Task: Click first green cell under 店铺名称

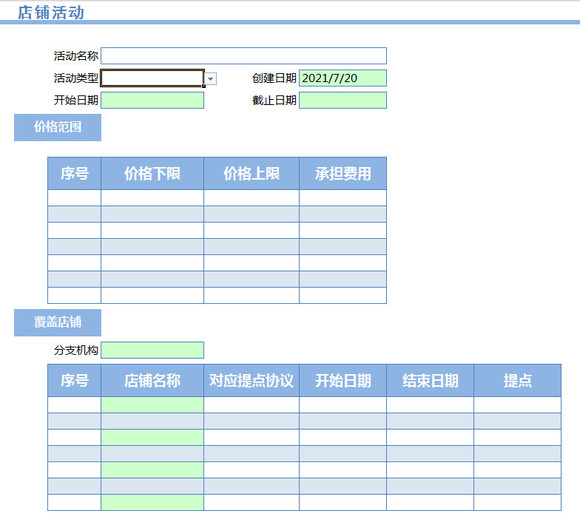Action: click(x=152, y=405)
